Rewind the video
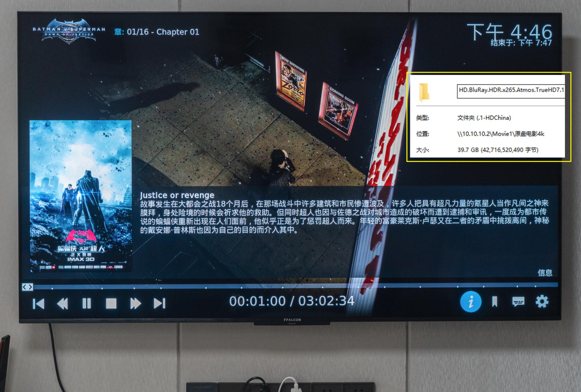This screenshot has height=392, width=581. 62,303
